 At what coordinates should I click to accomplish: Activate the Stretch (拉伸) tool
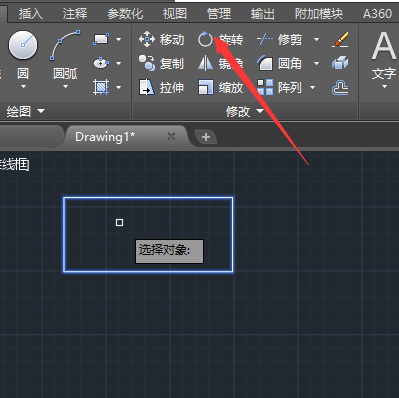click(x=161, y=87)
